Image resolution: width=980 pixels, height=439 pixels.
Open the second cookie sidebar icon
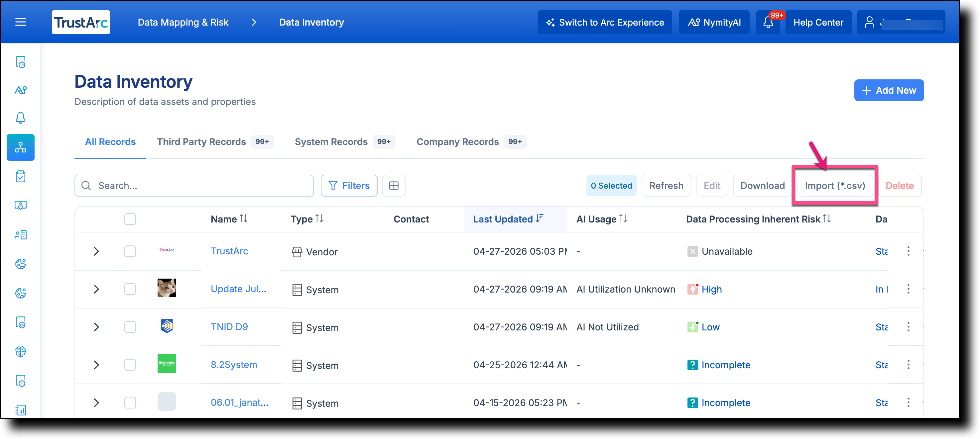(x=21, y=293)
